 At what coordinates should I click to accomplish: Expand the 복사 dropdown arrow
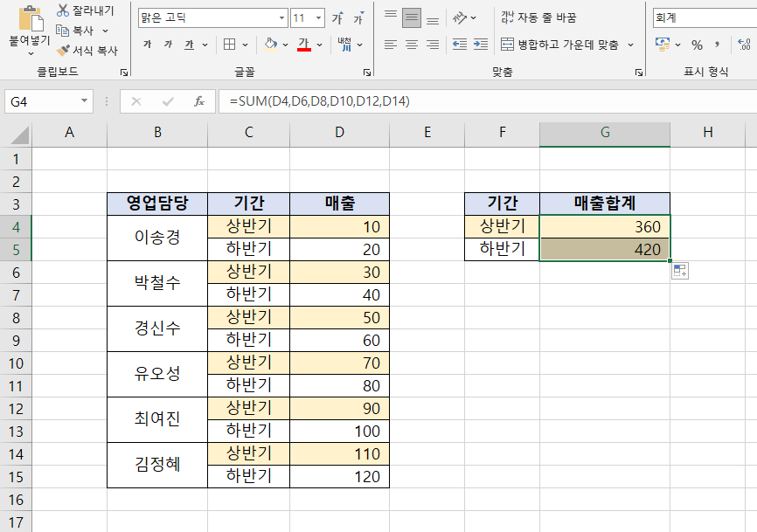(105, 31)
